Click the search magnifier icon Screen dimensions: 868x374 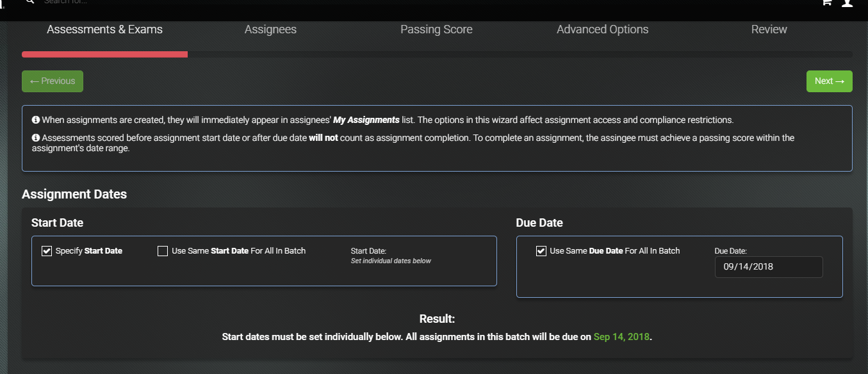coord(29,2)
